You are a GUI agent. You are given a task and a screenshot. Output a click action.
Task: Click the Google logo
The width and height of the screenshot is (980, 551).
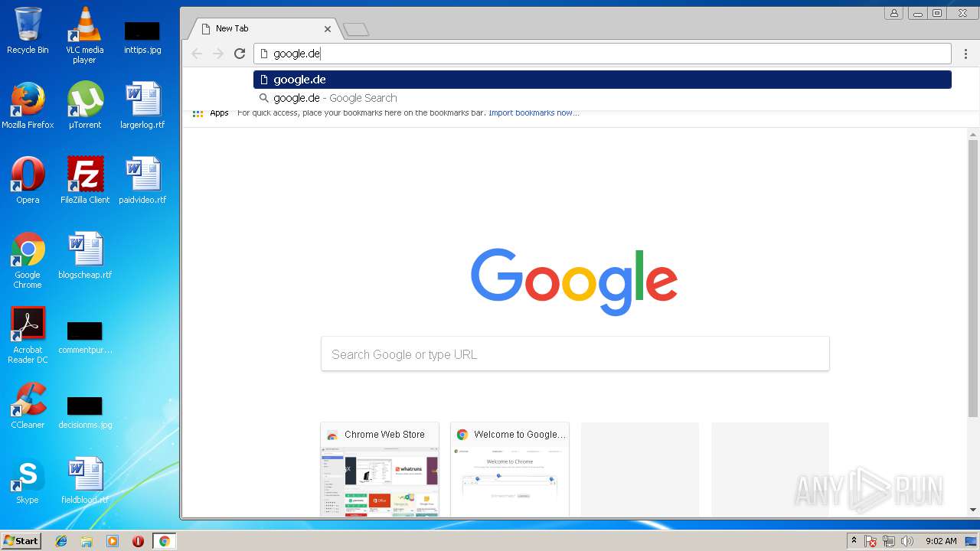point(574,282)
